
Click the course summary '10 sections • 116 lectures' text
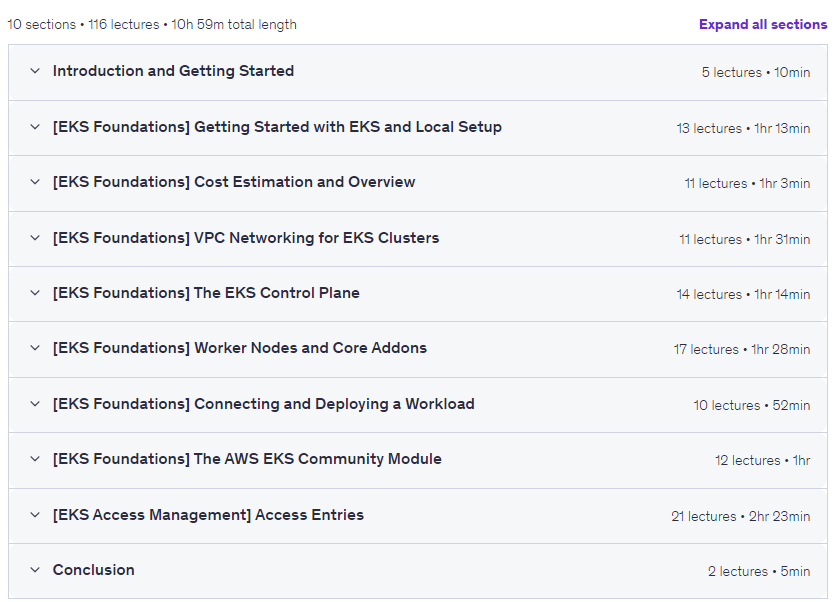point(84,24)
